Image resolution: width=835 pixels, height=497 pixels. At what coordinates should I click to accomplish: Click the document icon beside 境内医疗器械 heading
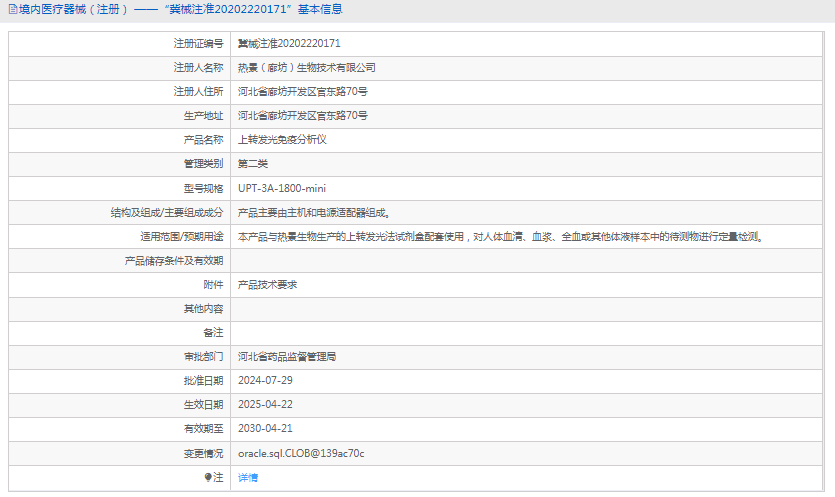pos(13,10)
